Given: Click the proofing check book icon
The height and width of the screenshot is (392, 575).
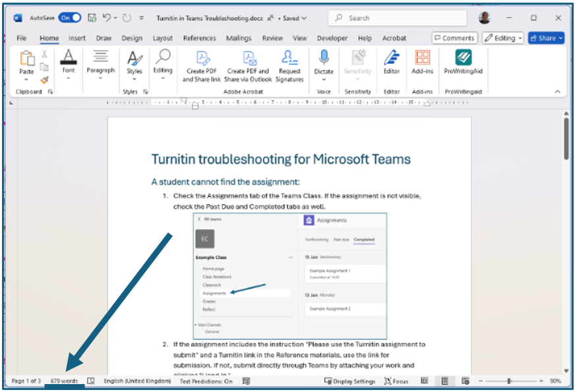Looking at the screenshot, I should pyautogui.click(x=91, y=381).
